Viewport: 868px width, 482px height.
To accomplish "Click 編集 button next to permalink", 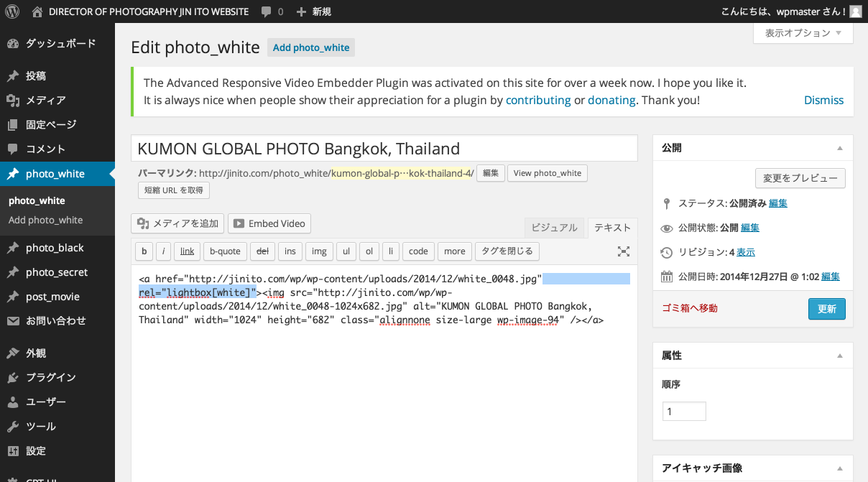I will [490, 173].
